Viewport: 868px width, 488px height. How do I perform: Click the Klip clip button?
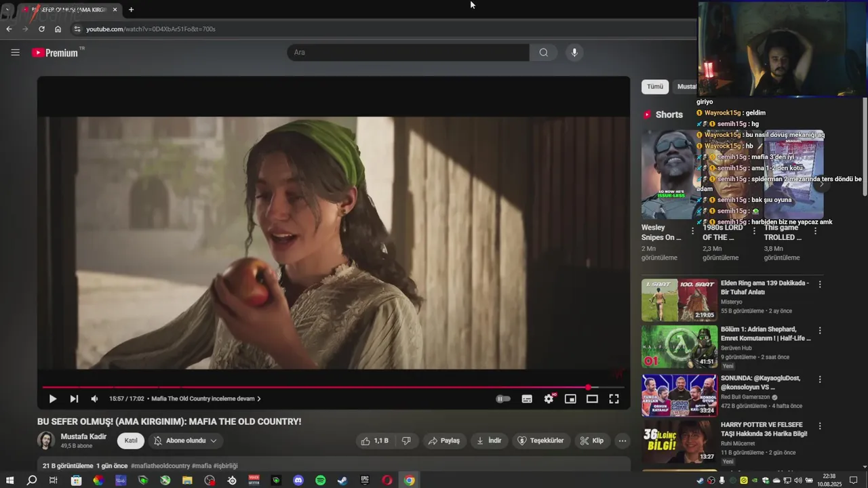[x=592, y=441]
